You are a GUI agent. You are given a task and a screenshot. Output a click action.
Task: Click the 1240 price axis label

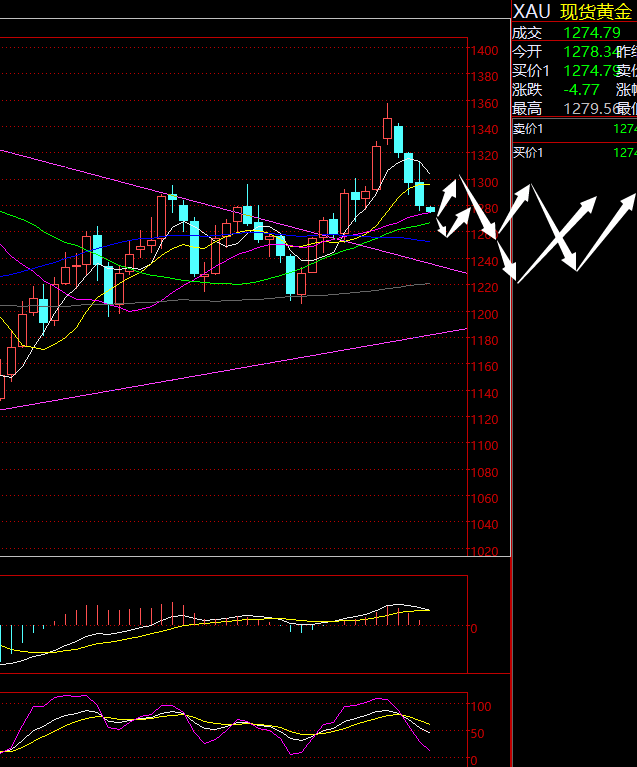(x=484, y=261)
